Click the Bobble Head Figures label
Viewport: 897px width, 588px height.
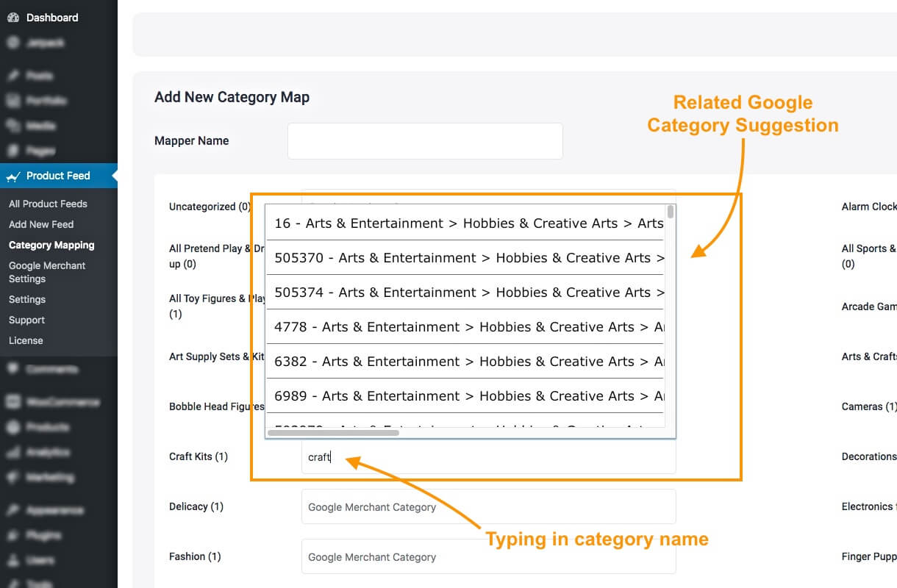click(x=217, y=406)
